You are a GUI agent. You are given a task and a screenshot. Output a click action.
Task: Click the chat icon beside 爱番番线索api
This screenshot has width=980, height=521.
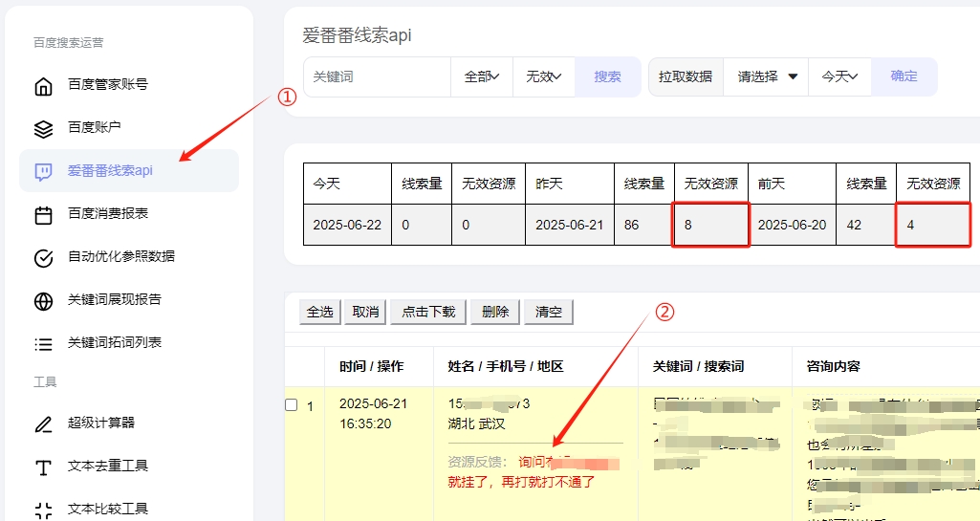43,171
